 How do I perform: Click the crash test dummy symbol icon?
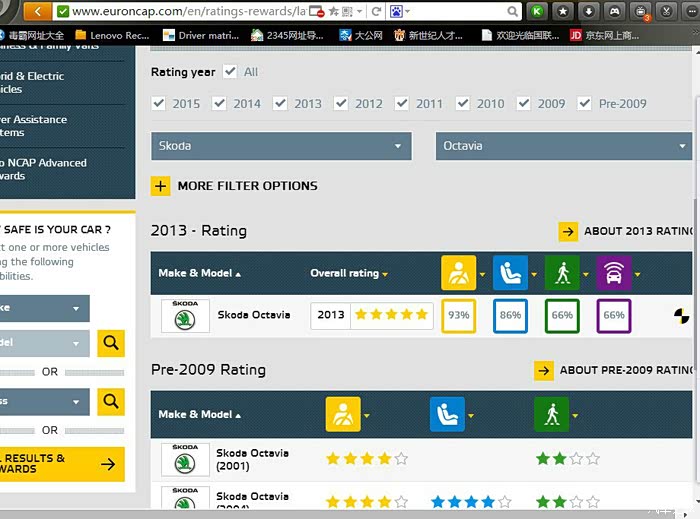pyautogui.click(x=682, y=315)
